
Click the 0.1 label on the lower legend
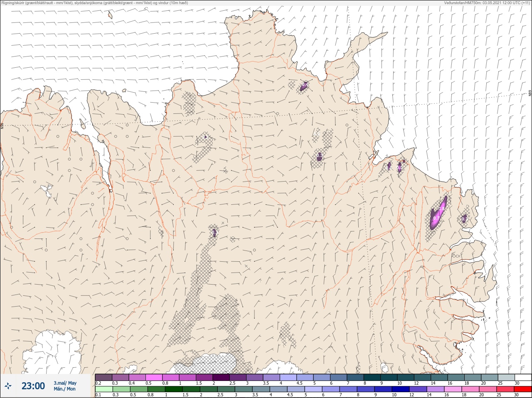tap(98, 395)
